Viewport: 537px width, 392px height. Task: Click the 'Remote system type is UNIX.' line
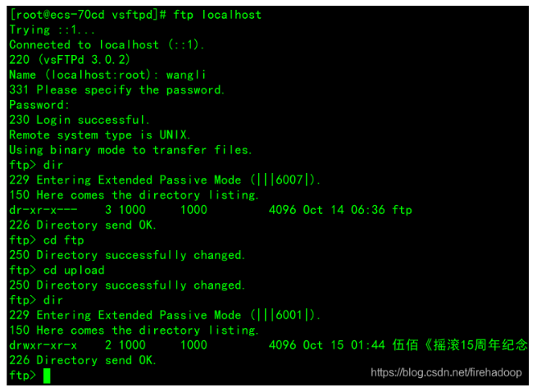tap(100, 134)
